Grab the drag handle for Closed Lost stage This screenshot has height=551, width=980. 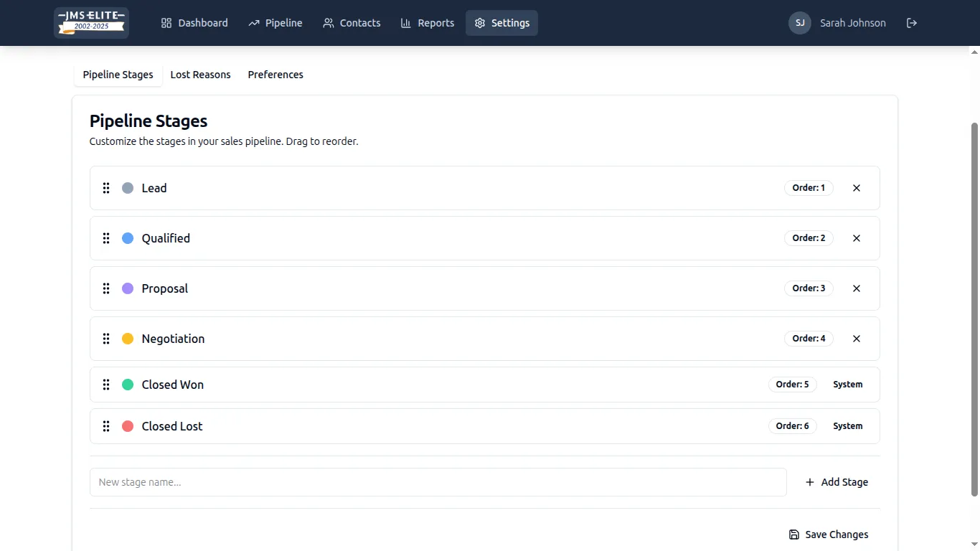(x=106, y=426)
